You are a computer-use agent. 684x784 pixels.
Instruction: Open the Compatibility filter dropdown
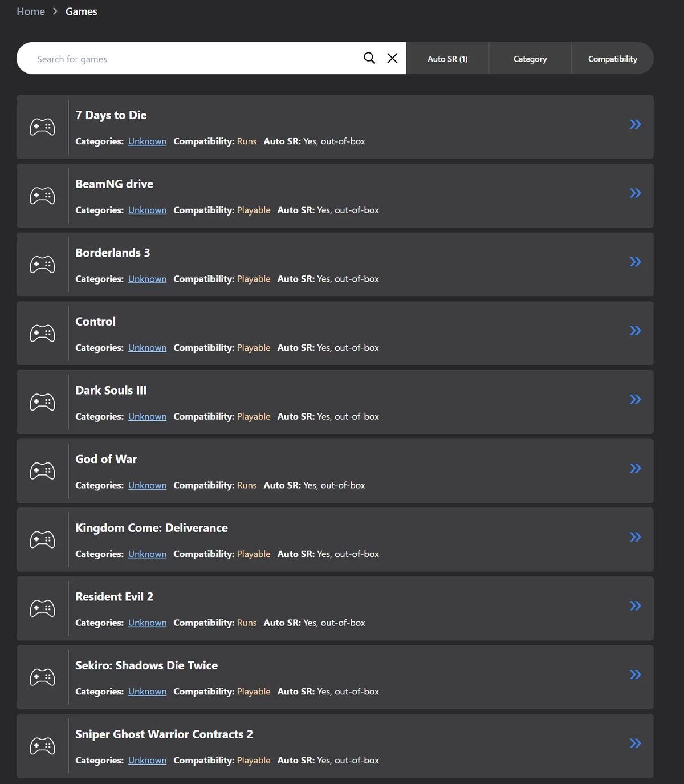click(x=613, y=58)
